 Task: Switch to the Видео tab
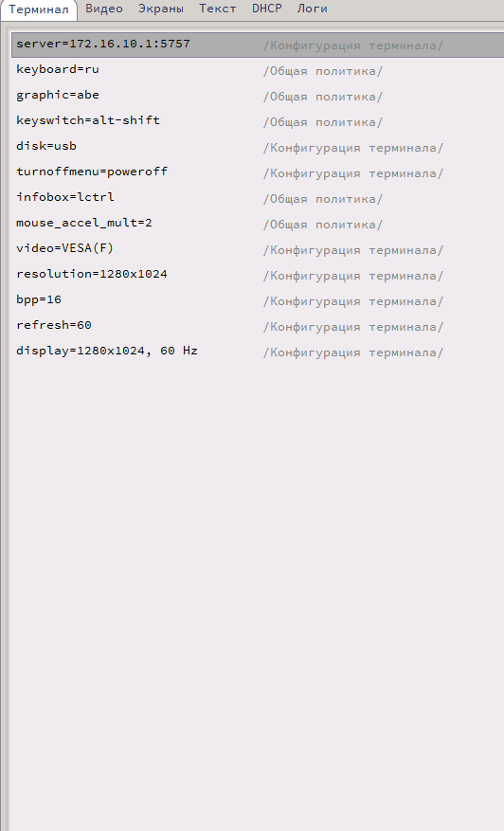click(104, 9)
